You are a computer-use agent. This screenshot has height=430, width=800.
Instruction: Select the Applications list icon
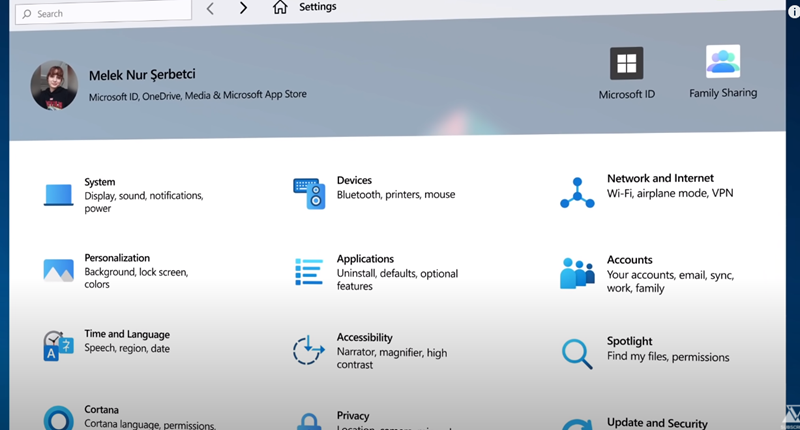click(308, 272)
